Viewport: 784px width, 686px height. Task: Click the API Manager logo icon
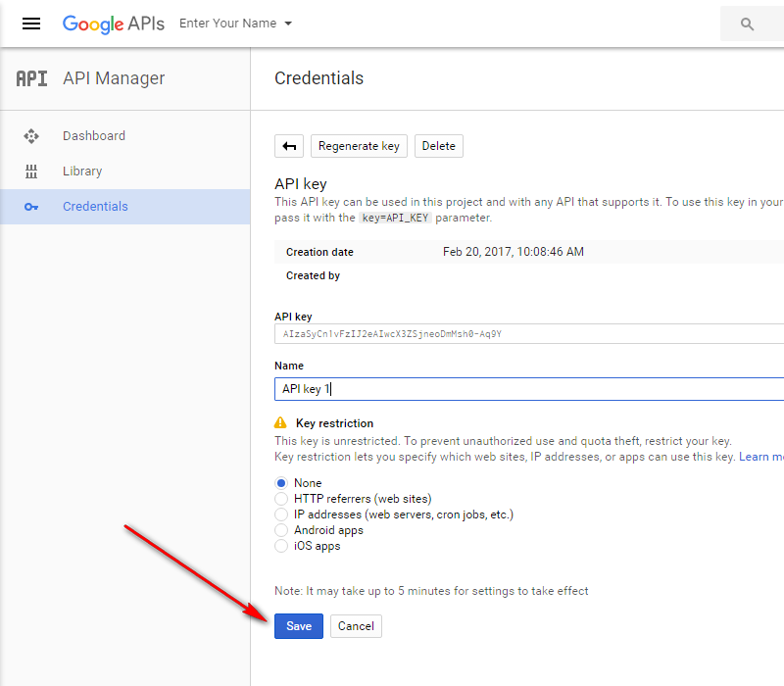[31, 78]
